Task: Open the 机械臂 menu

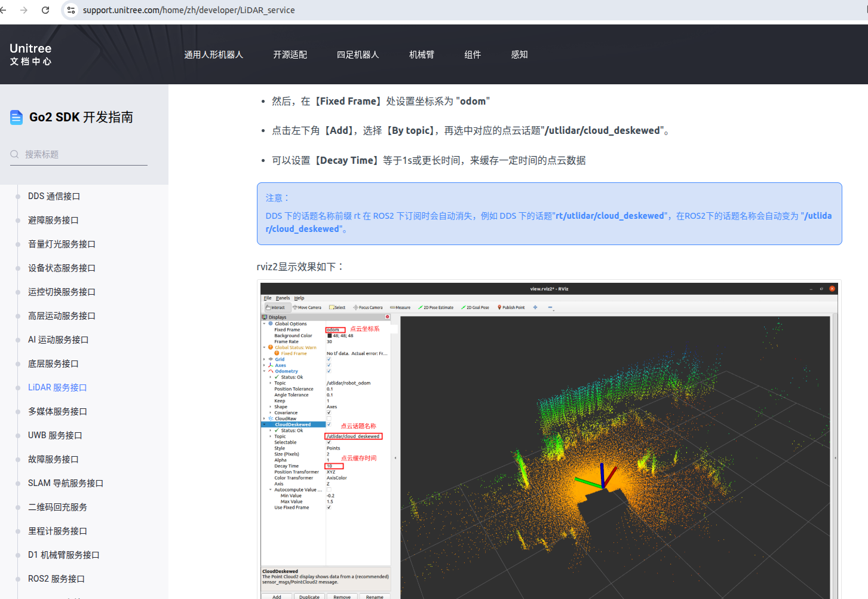Action: pos(422,54)
